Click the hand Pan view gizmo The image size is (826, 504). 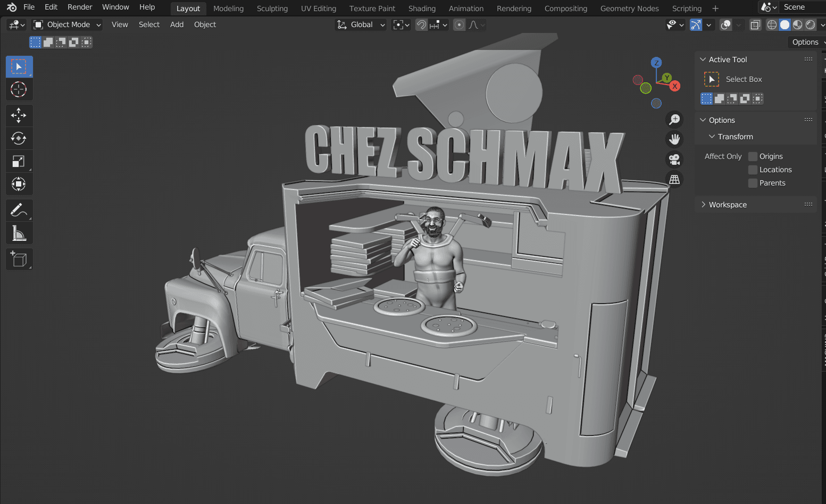[x=674, y=139]
